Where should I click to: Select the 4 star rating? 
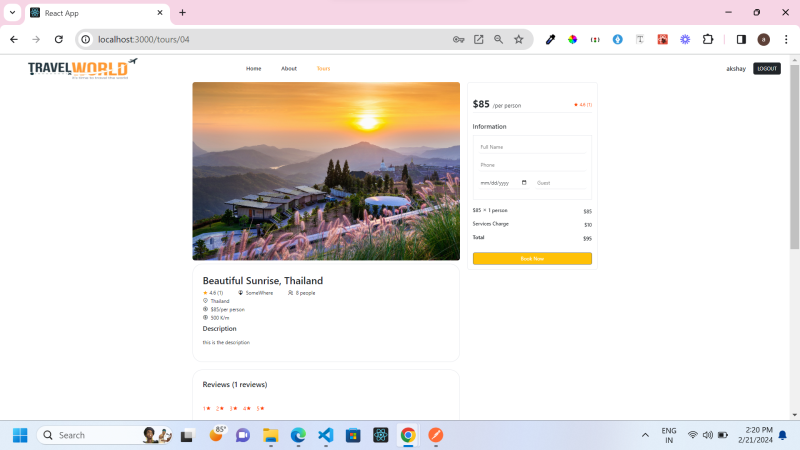[x=247, y=408]
